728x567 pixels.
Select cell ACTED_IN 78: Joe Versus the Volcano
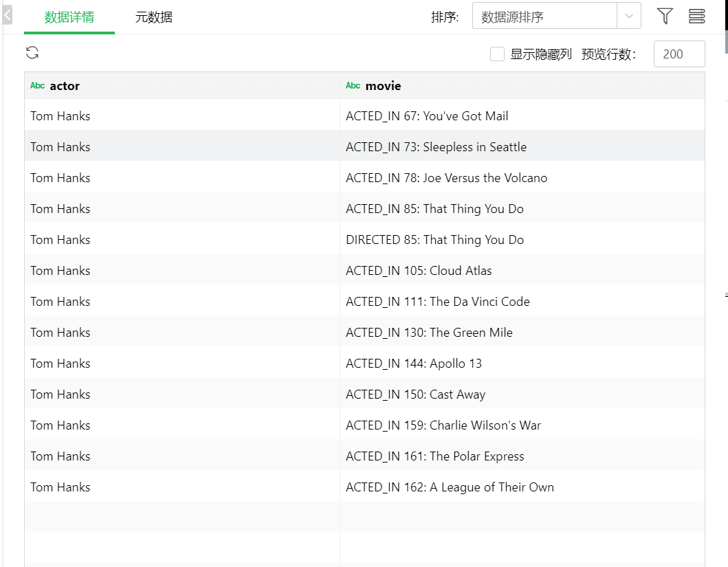[522, 178]
